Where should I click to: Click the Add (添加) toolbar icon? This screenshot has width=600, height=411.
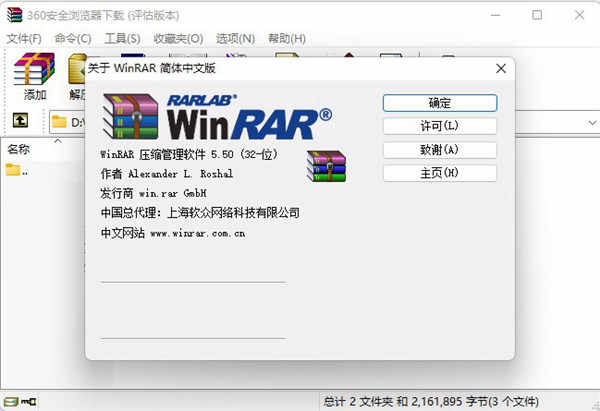tap(34, 69)
